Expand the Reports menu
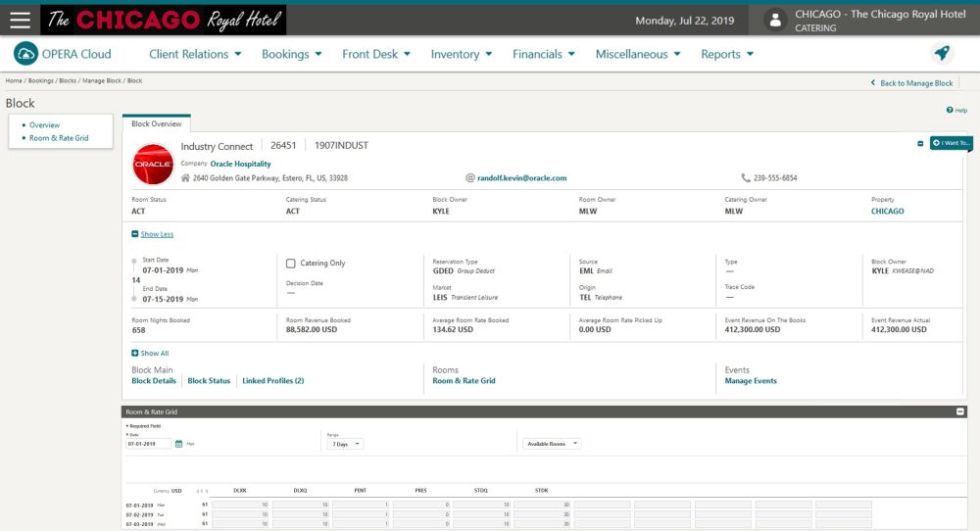This screenshot has height=531, width=980. pos(727,54)
